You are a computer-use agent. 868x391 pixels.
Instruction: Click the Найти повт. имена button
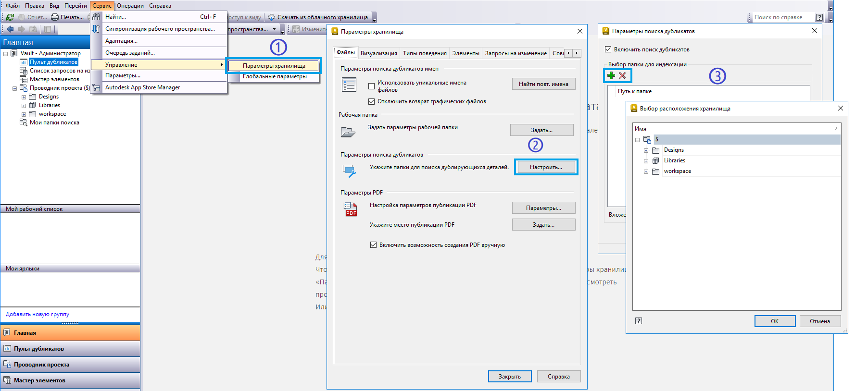coord(543,84)
